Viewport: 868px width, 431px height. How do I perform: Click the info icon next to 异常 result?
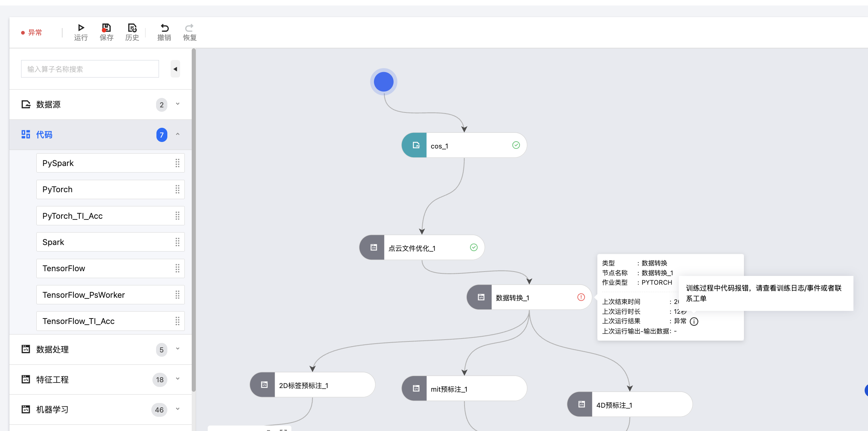(x=694, y=321)
